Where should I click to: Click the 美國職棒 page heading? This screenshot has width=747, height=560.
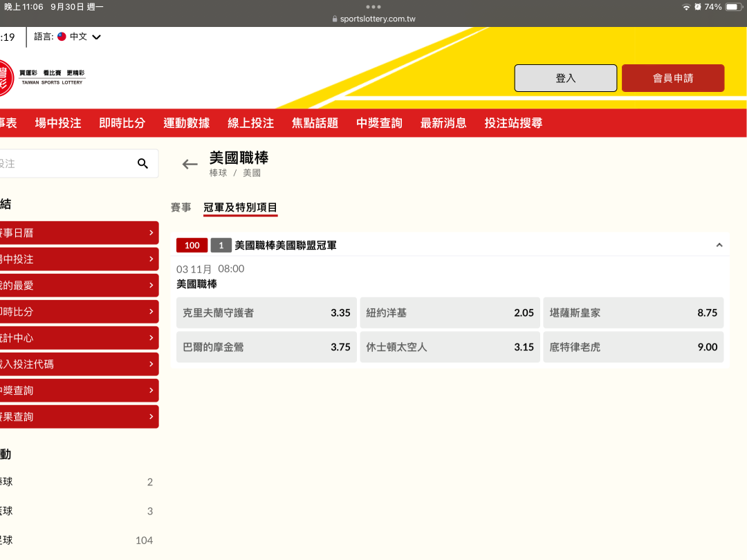click(239, 158)
